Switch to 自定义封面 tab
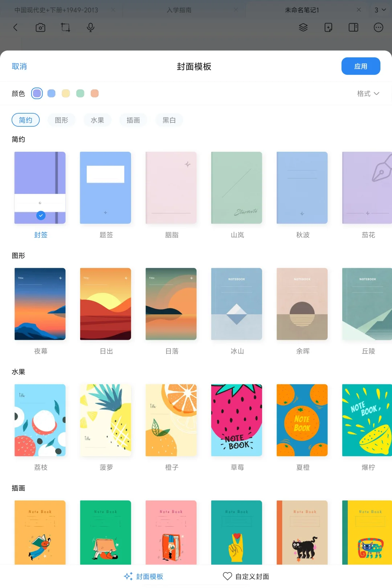 pos(246,576)
